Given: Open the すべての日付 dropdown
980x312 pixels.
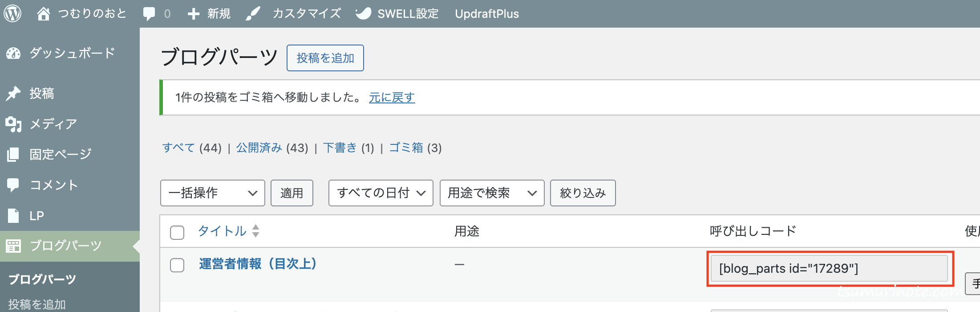Looking at the screenshot, I should tap(381, 193).
